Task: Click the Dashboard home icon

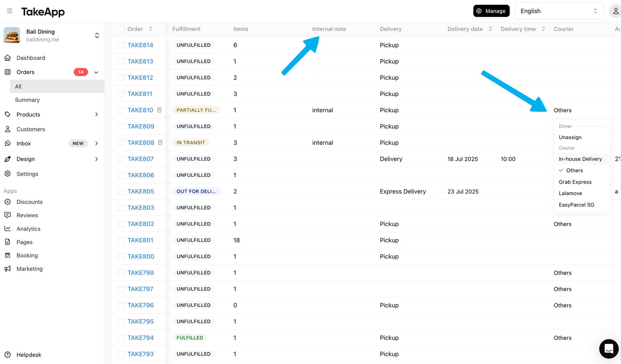Action: (x=7, y=58)
